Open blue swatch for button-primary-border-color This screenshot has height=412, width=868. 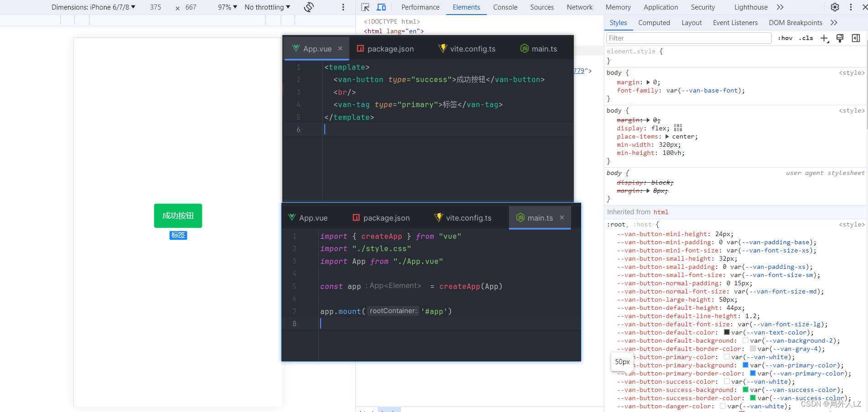753,373
